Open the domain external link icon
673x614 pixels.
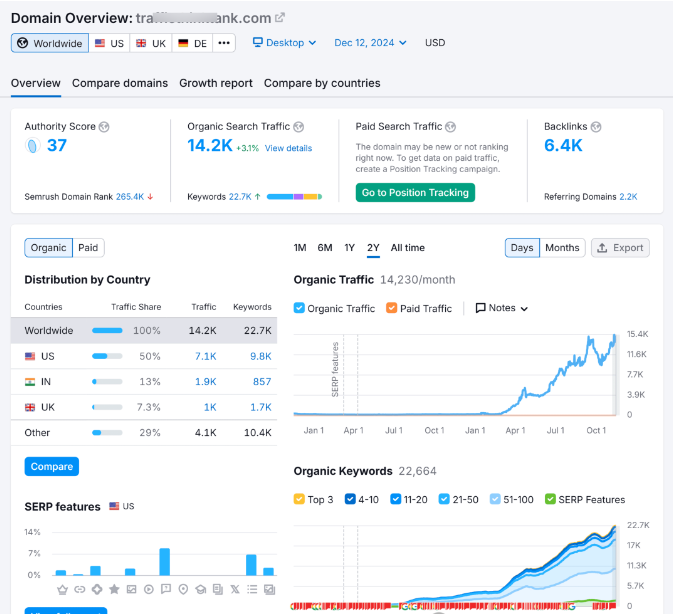[280, 18]
